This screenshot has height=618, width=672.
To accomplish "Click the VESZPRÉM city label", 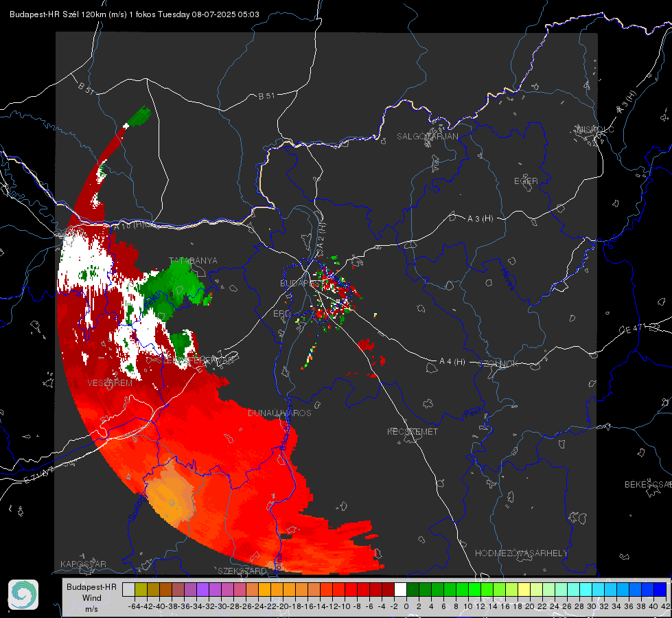I will pos(110,382).
